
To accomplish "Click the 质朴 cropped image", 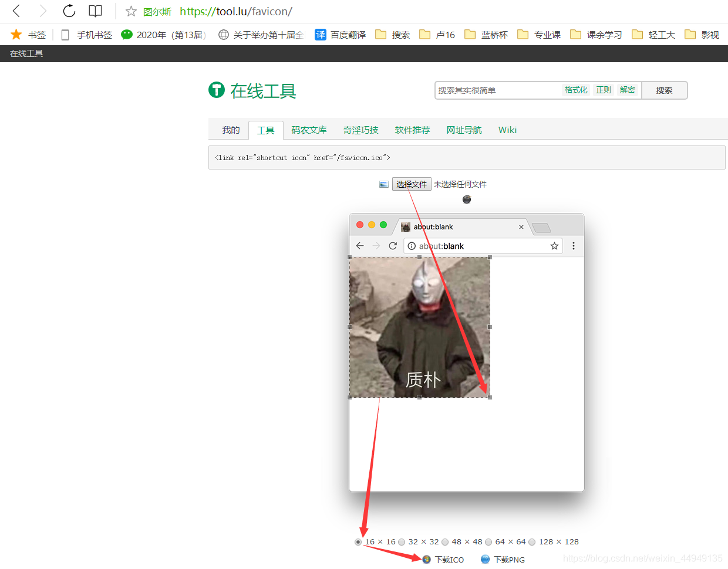I will 420,327.
